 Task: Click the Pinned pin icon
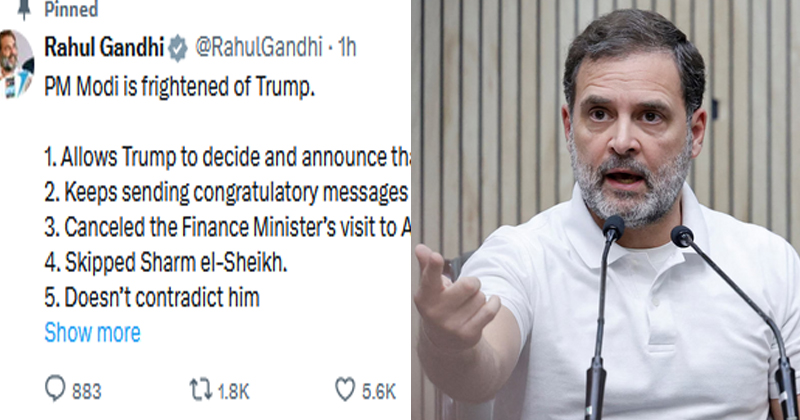23,9
